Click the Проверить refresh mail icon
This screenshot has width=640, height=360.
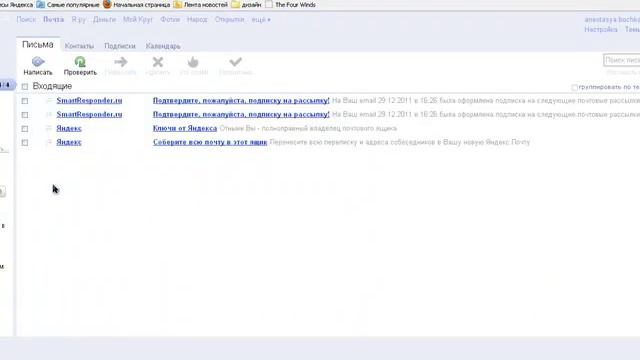pos(80,62)
